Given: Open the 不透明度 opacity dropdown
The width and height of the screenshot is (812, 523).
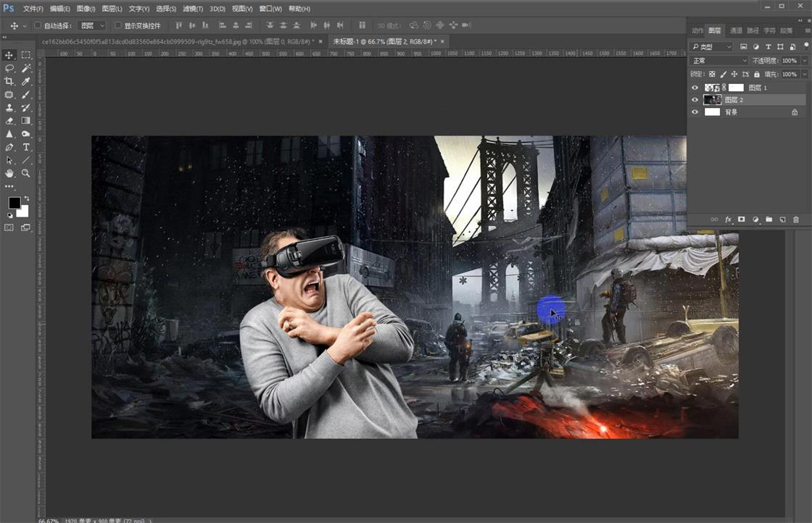Looking at the screenshot, I should 803,60.
